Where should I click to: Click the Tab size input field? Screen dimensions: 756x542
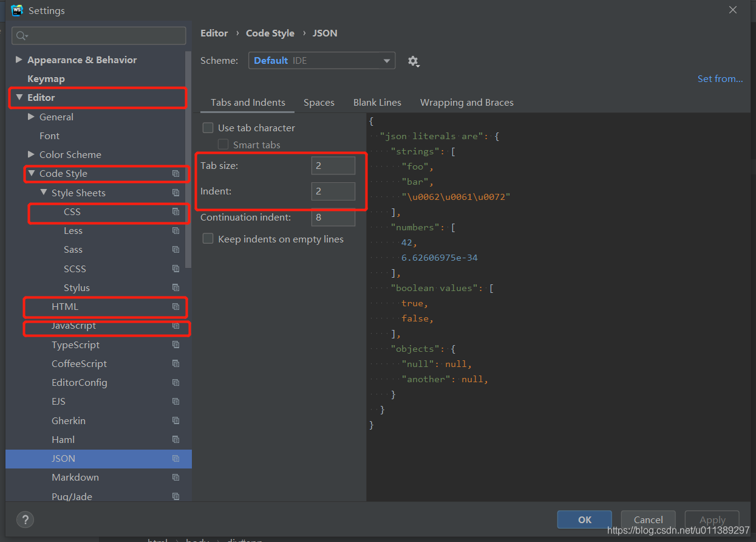[x=333, y=166]
